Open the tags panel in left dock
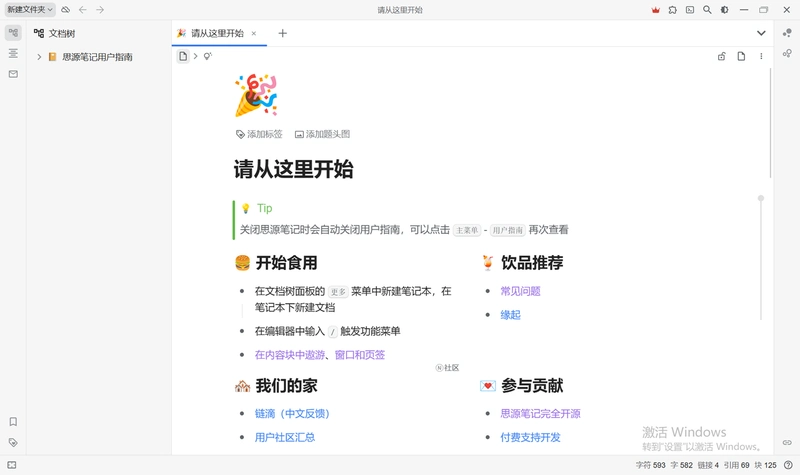The height and width of the screenshot is (475, 800). [x=13, y=442]
